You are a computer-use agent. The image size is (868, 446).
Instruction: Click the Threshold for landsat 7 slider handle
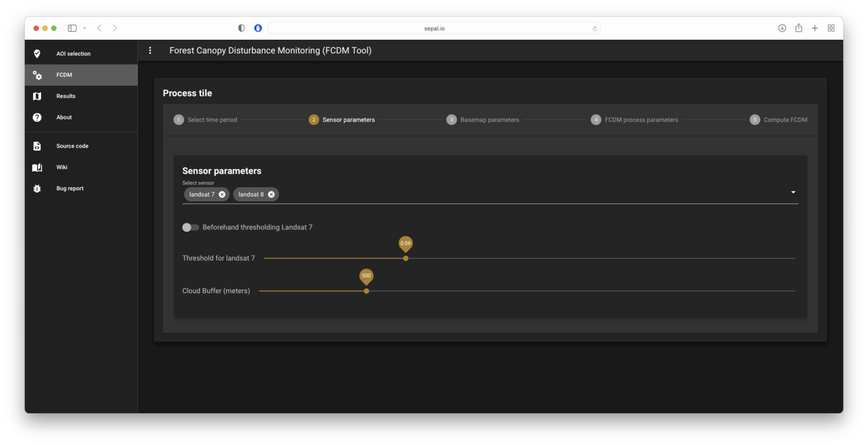[x=406, y=258]
